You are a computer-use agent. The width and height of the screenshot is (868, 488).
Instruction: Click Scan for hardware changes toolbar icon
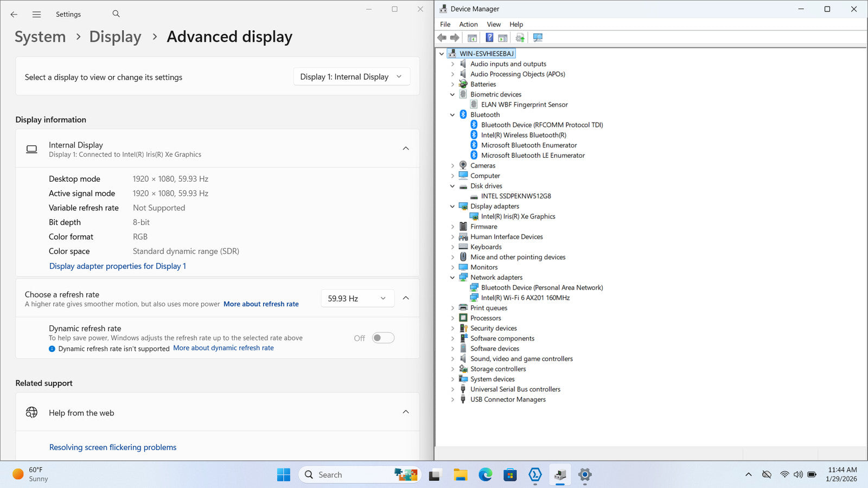pyautogui.click(x=538, y=37)
